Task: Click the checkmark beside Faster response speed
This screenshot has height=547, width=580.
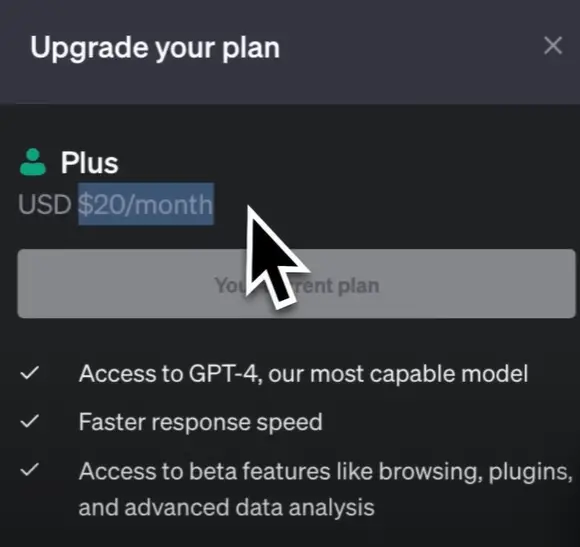Action: click(x=30, y=421)
